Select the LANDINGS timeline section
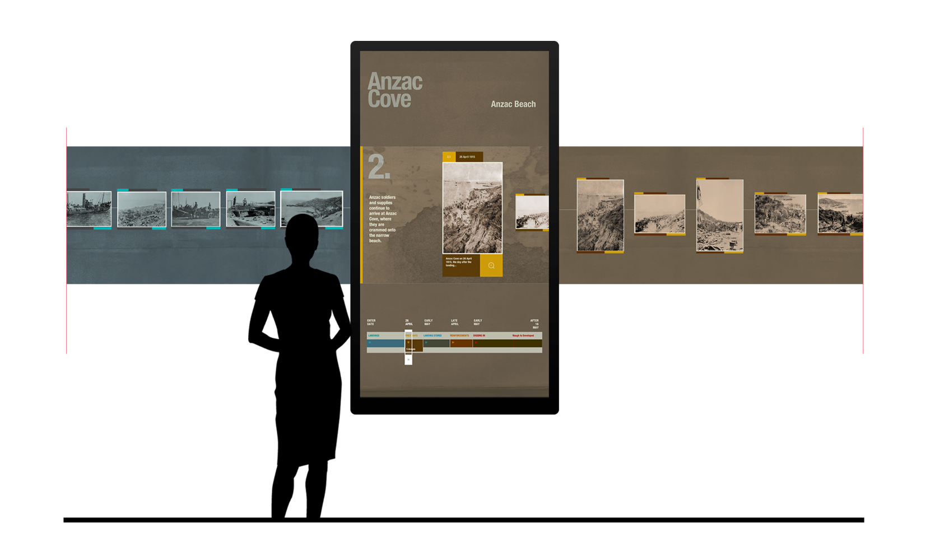Screen dimensions: 930x560 (374, 335)
